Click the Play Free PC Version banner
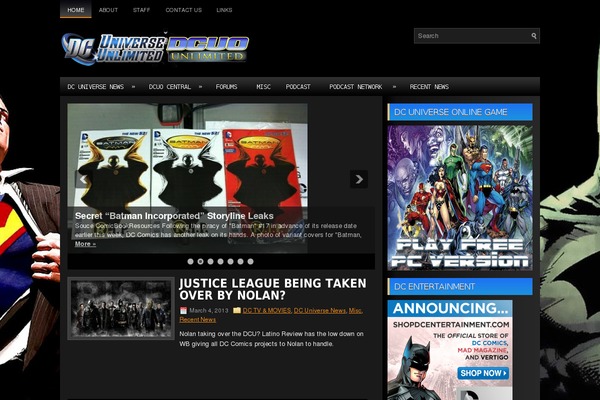This screenshot has width=600, height=400. point(460,198)
